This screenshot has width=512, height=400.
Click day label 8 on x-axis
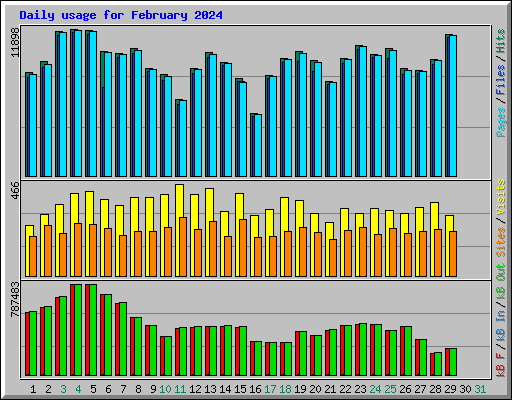coord(138,389)
